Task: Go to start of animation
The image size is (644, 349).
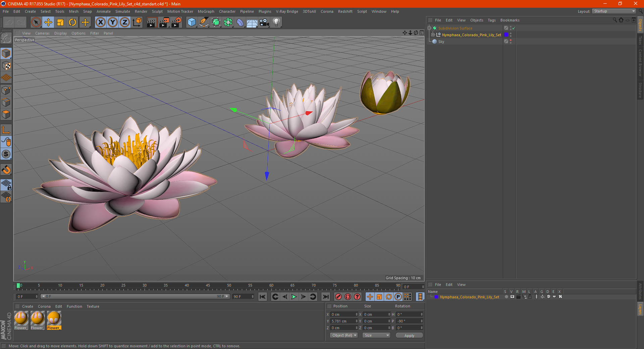Action: (263, 297)
